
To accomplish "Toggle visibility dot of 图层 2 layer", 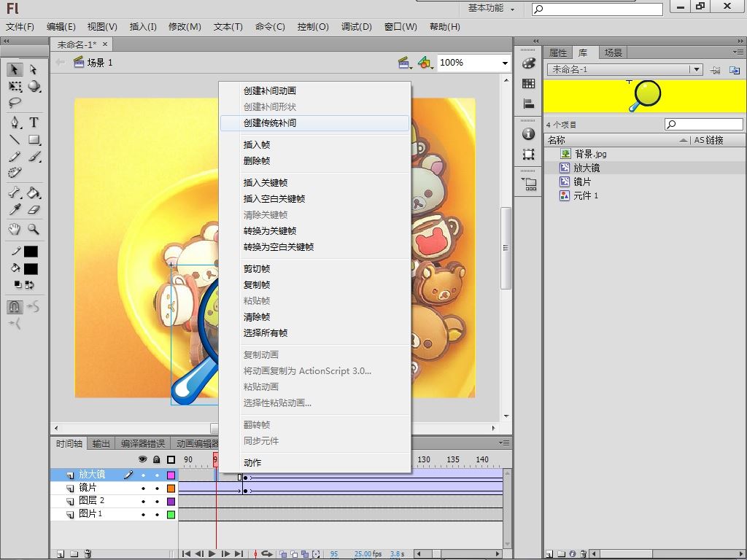I will click(x=143, y=502).
